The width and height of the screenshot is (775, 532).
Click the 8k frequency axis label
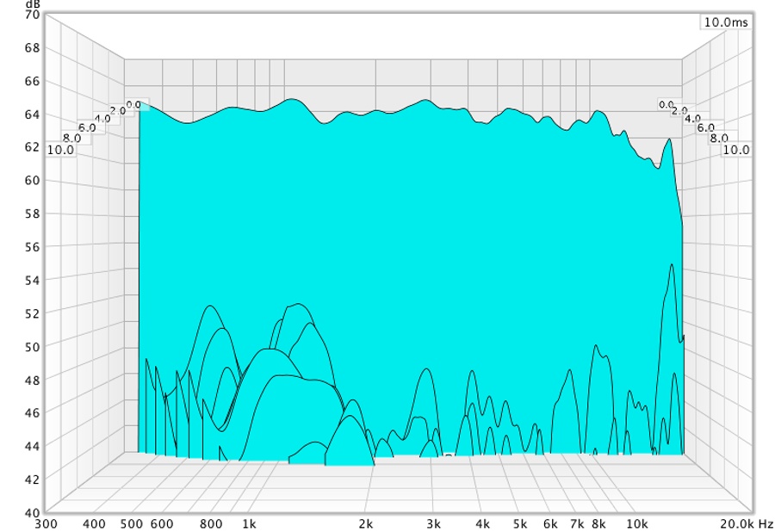click(x=599, y=524)
